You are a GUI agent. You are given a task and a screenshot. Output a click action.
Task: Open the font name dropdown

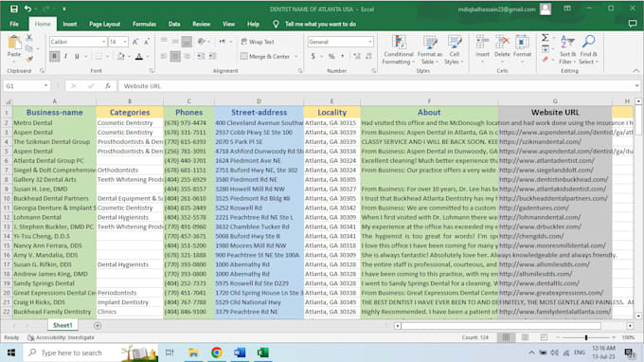tap(103, 42)
